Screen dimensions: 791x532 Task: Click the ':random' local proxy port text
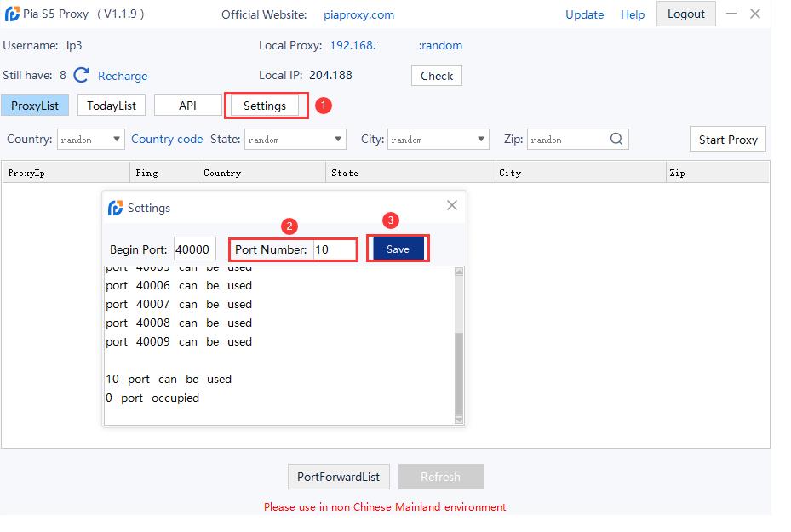pyautogui.click(x=440, y=45)
